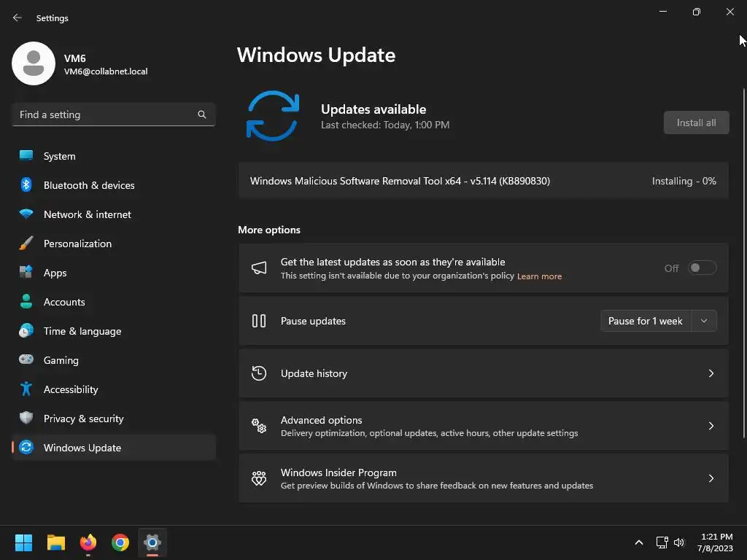The height and width of the screenshot is (560, 747).
Task: Select Bluetooth & devices category
Action: pyautogui.click(x=114, y=185)
